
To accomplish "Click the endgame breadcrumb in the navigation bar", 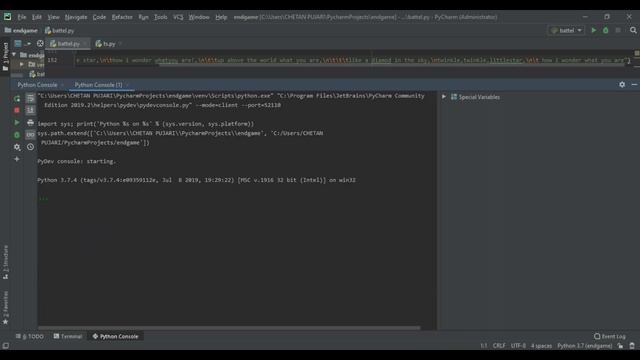I will tap(21, 31).
